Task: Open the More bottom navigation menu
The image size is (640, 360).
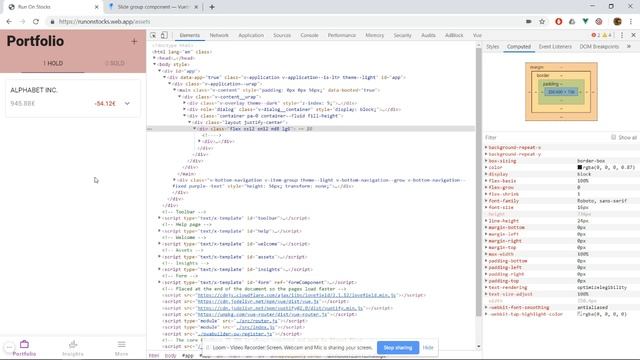Action: pyautogui.click(x=121, y=348)
